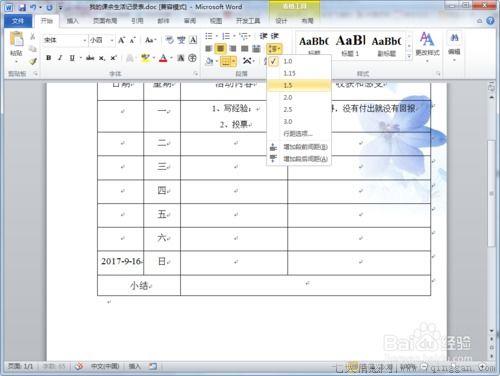Click the Enclose Characters circle icon
This screenshot has width=500, height=376.
pos(192,58)
